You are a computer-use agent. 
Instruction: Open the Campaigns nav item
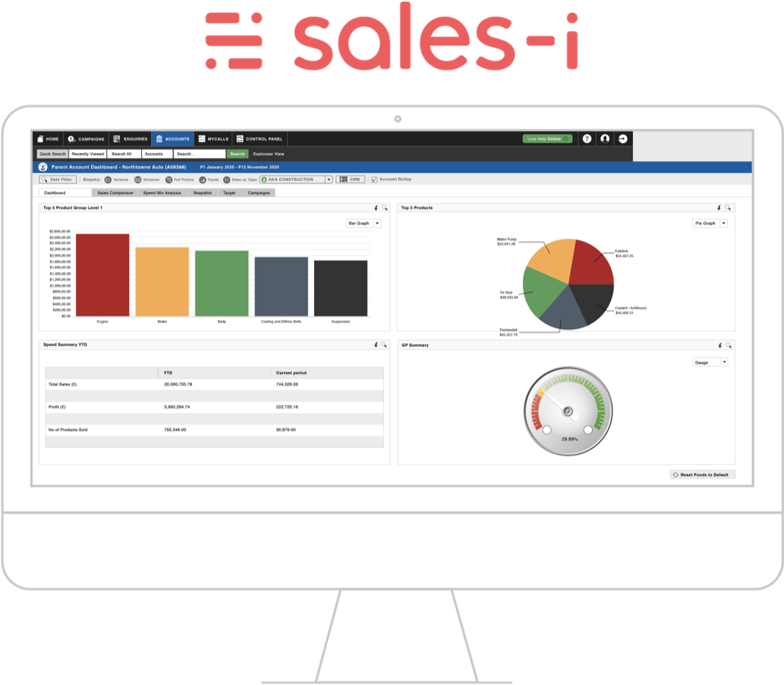coord(86,139)
